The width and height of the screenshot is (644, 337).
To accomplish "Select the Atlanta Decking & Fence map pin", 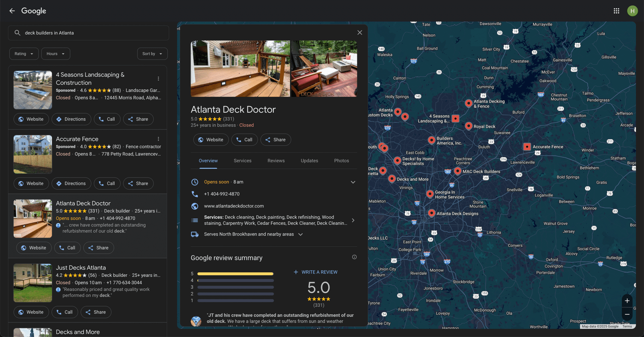I will (x=469, y=103).
